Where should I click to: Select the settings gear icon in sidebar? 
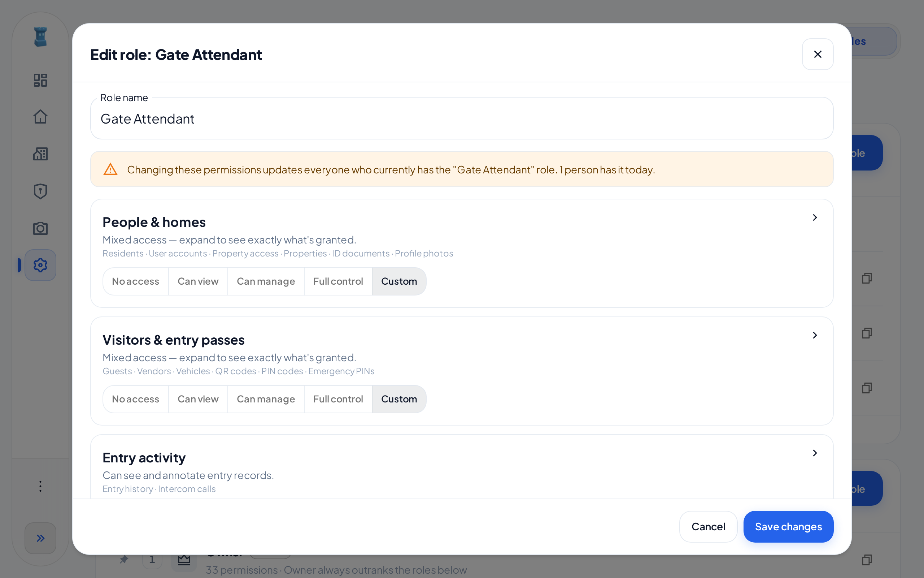pos(40,265)
